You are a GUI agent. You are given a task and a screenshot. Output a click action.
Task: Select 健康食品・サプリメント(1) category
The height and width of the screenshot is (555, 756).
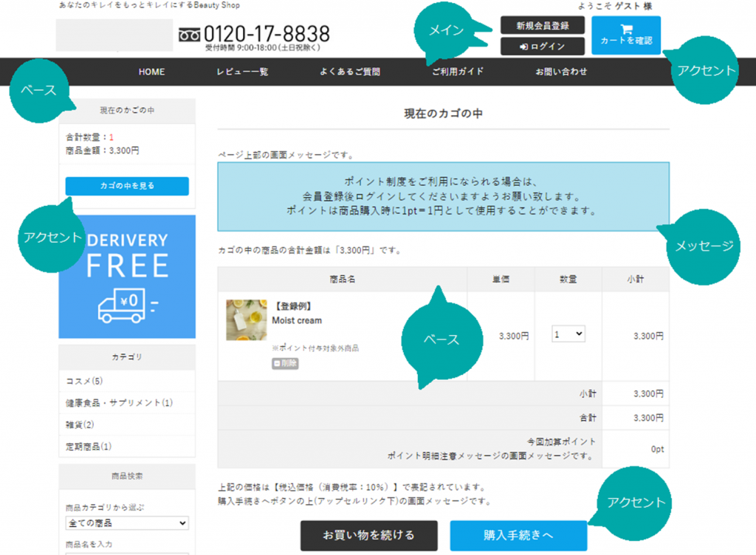119,403
